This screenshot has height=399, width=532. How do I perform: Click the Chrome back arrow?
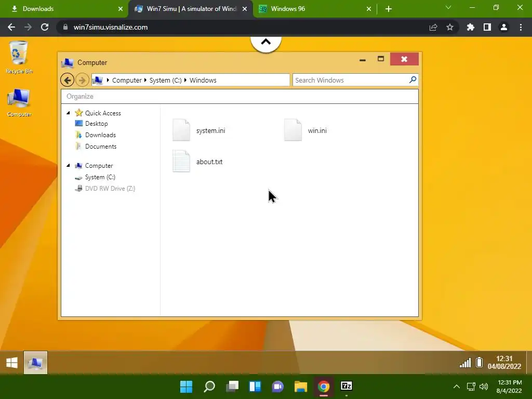click(11, 27)
